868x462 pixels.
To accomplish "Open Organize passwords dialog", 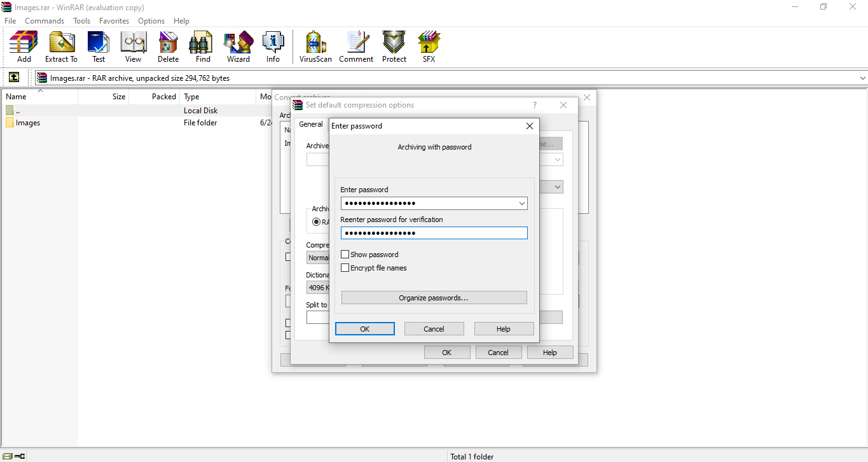I will coord(434,298).
